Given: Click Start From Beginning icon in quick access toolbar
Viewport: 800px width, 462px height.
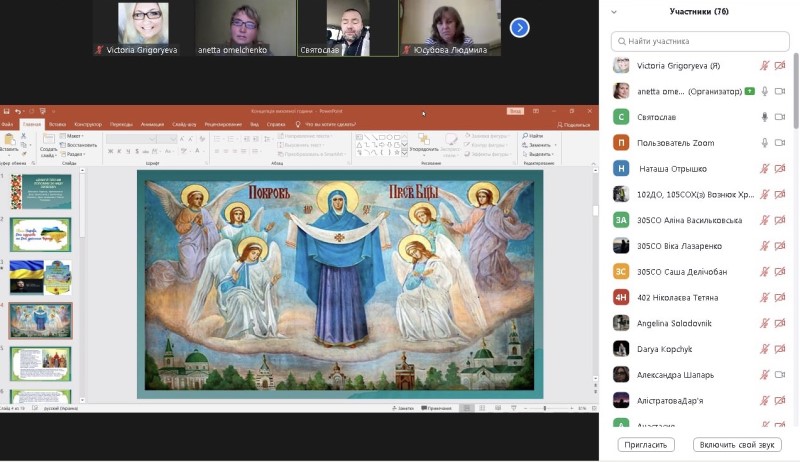Looking at the screenshot, I should tap(42, 111).
